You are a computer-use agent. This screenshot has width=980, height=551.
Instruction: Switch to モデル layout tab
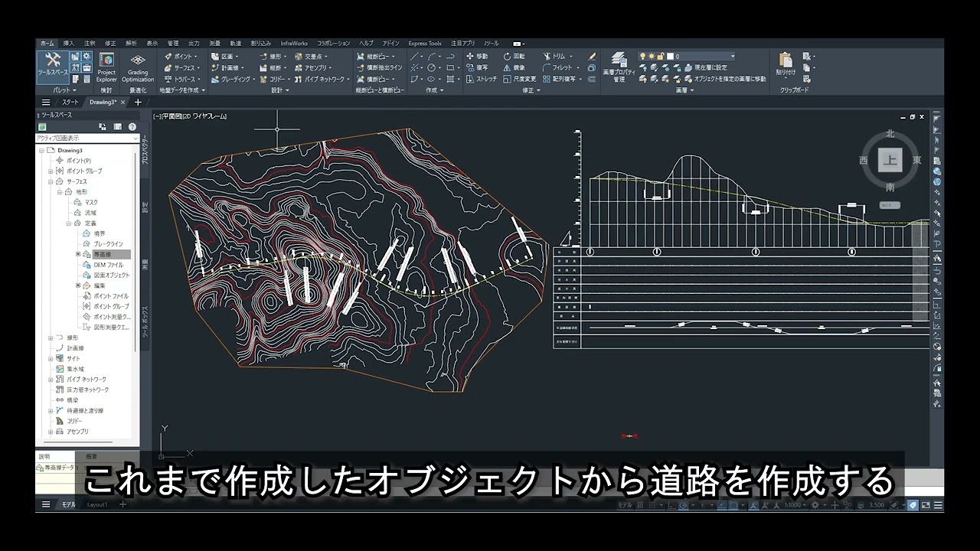69,505
